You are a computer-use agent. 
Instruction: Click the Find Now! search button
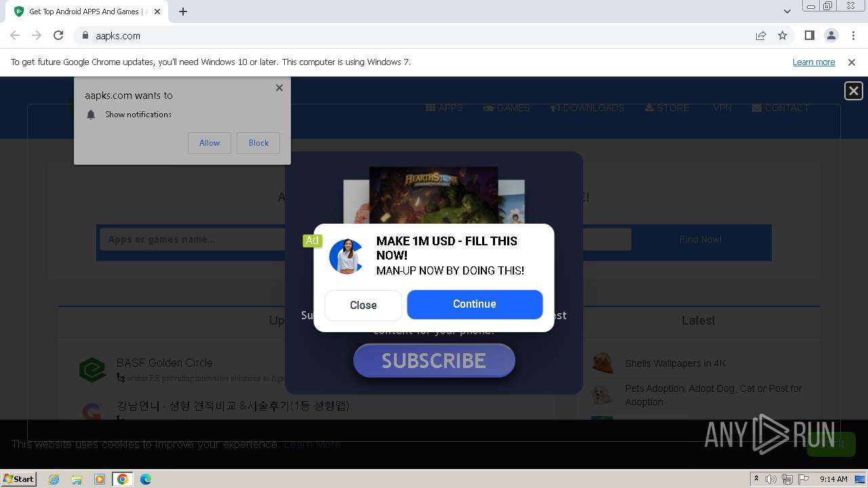coord(701,239)
